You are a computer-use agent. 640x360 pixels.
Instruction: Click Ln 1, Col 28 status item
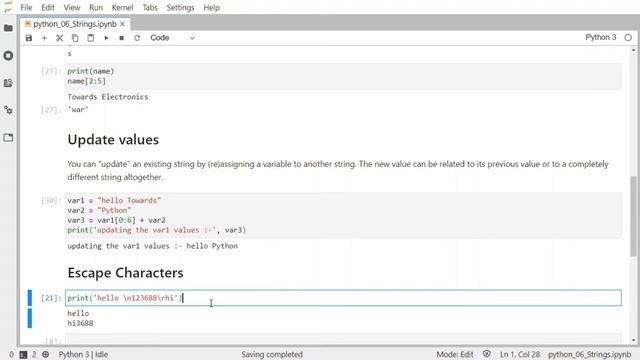click(520, 354)
